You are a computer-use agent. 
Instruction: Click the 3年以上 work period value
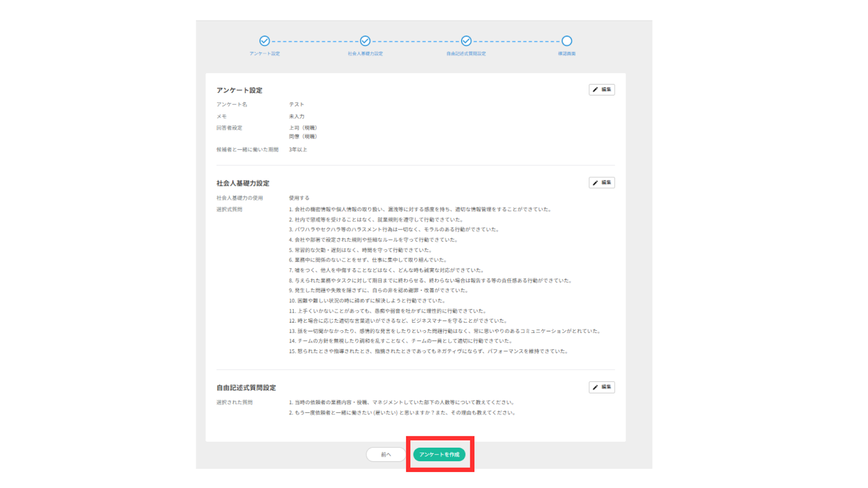298,150
